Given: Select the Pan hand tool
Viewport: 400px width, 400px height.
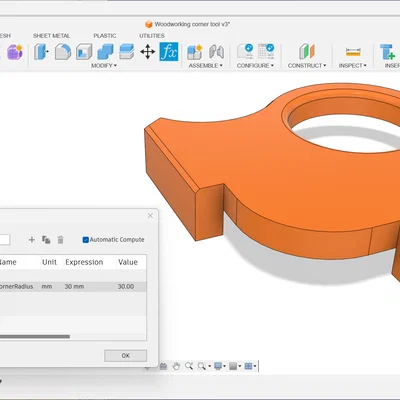Looking at the screenshot, I should (x=176, y=366).
